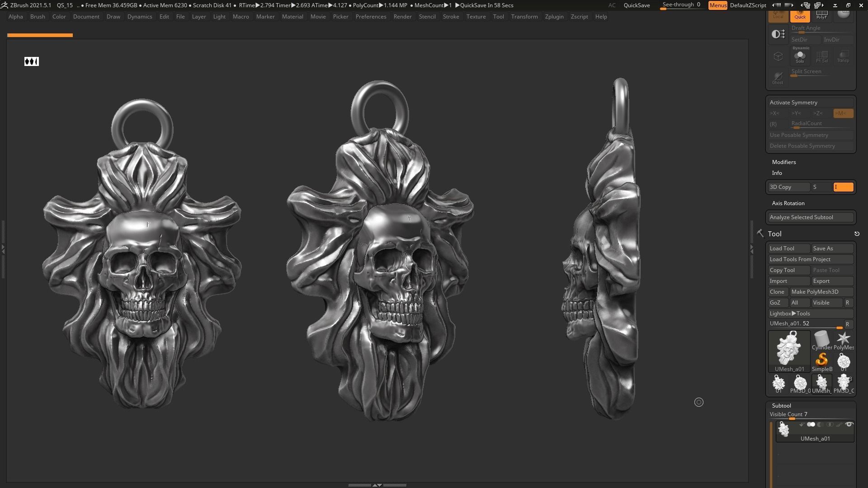Expand the Modifiers section
868x488 pixels.
pyautogui.click(x=783, y=162)
